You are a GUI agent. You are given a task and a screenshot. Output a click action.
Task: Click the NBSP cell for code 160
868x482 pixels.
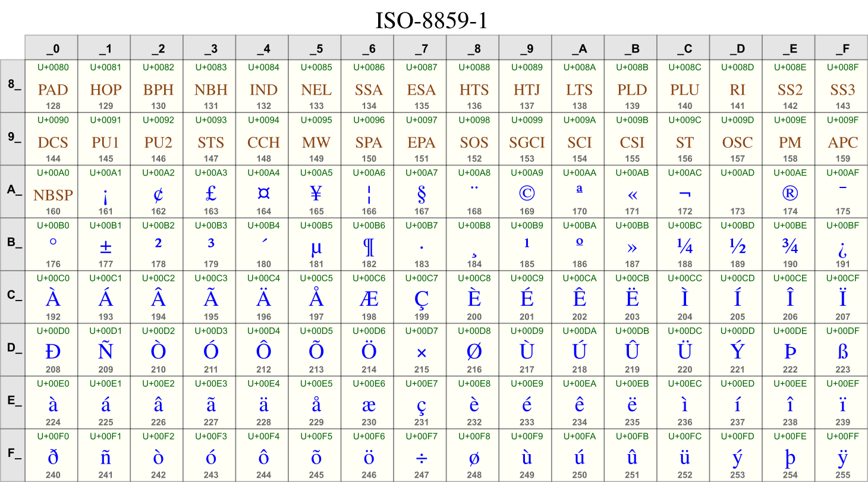[53, 195]
